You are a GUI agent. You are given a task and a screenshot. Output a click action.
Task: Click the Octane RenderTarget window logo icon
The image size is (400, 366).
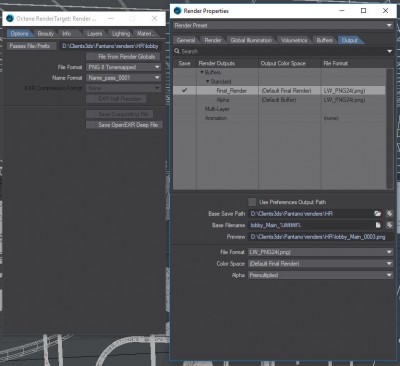point(10,19)
